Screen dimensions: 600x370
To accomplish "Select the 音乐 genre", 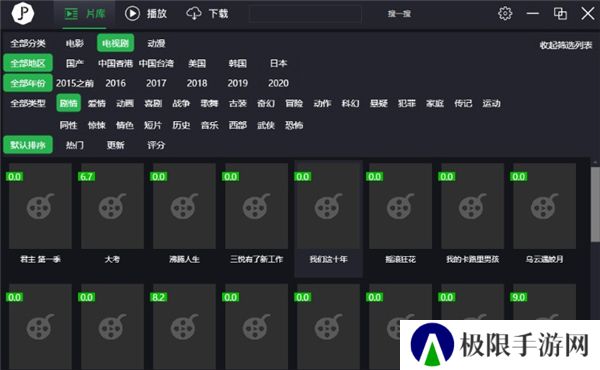I will (x=209, y=125).
